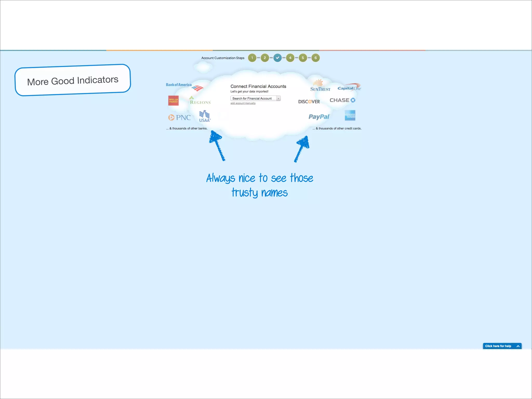Click the Wells Fargo red logo
The width and height of the screenshot is (532, 399).
tap(173, 101)
